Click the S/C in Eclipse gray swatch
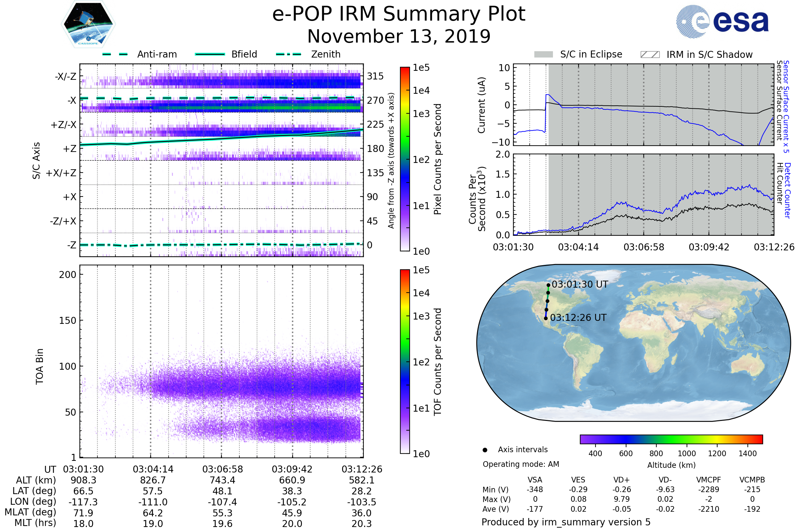 click(543, 55)
